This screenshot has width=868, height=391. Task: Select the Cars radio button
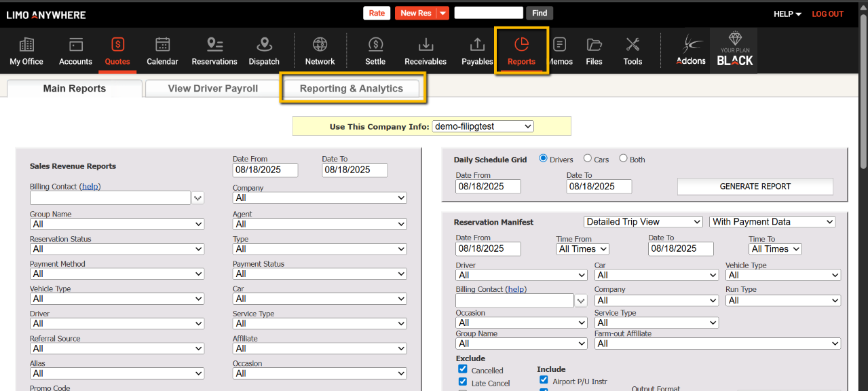pos(588,159)
